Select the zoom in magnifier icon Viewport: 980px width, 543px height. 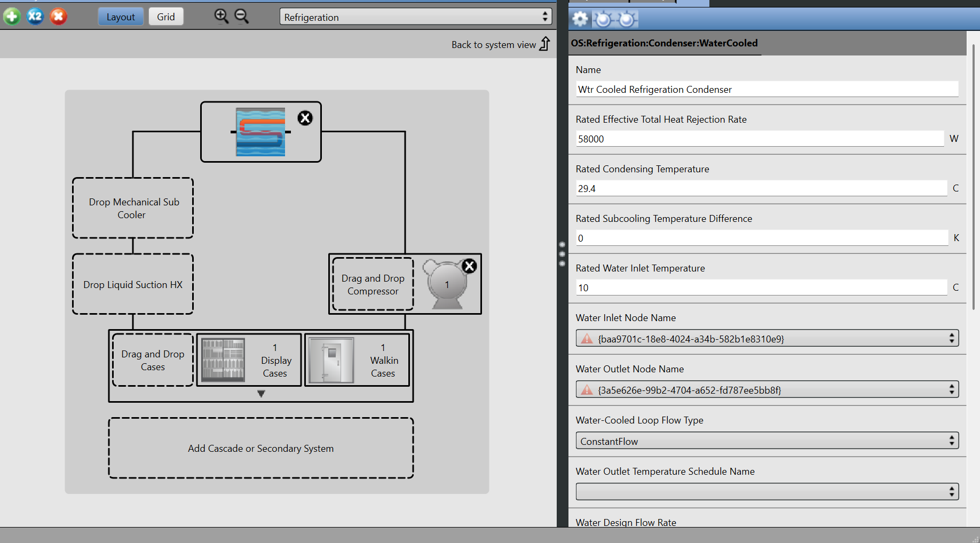click(221, 17)
